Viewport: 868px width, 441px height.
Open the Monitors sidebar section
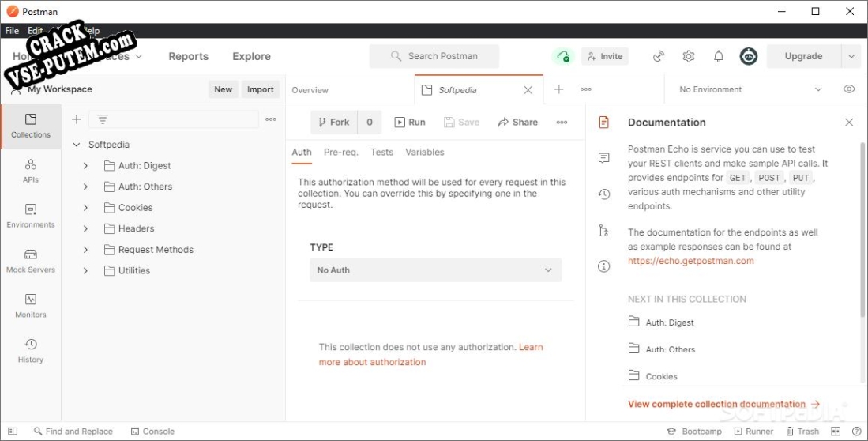31,305
